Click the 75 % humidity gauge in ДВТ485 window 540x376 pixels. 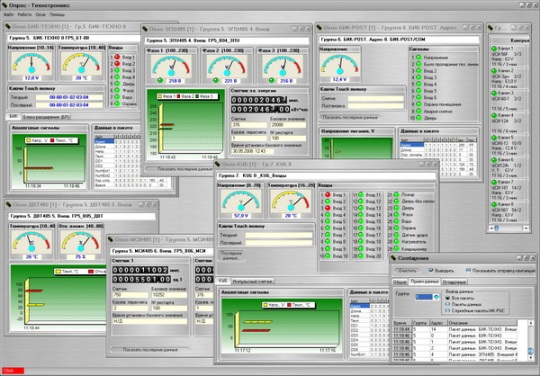pos(81,242)
